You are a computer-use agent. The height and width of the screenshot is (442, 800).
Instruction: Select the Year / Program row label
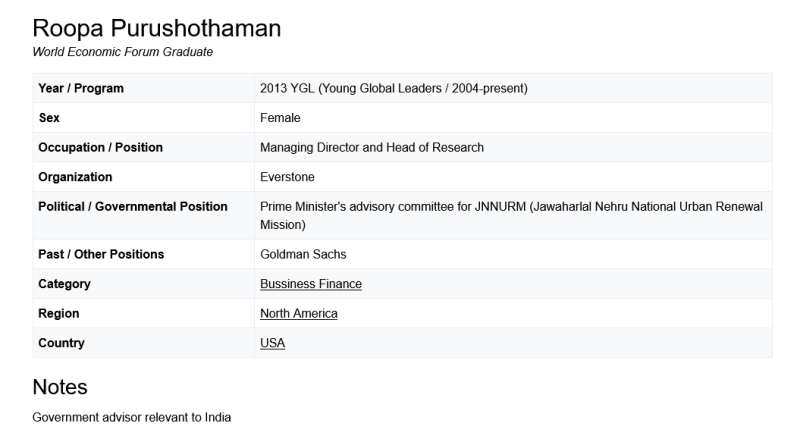click(81, 88)
